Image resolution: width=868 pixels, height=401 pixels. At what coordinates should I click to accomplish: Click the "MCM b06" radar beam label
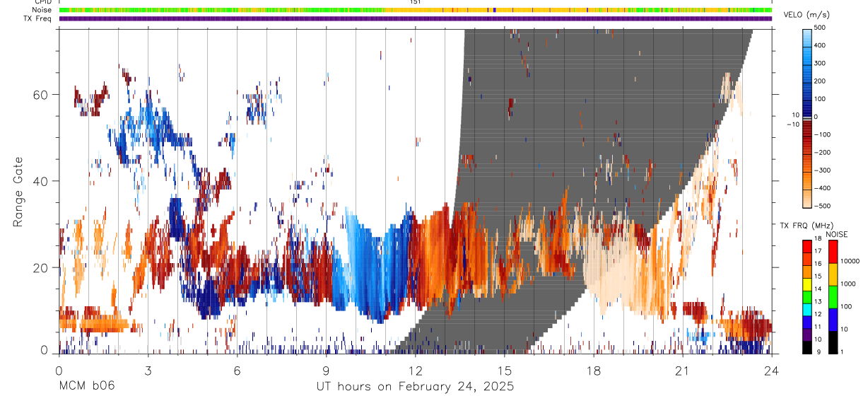[86, 386]
